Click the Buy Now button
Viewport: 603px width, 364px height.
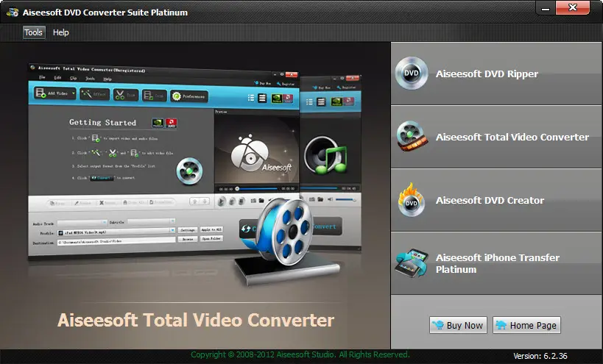click(458, 325)
